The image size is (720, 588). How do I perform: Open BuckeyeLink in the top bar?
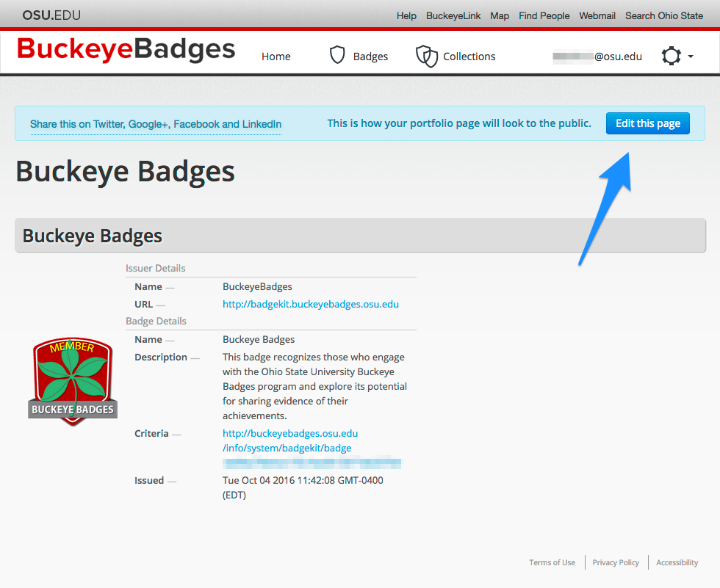[453, 15]
